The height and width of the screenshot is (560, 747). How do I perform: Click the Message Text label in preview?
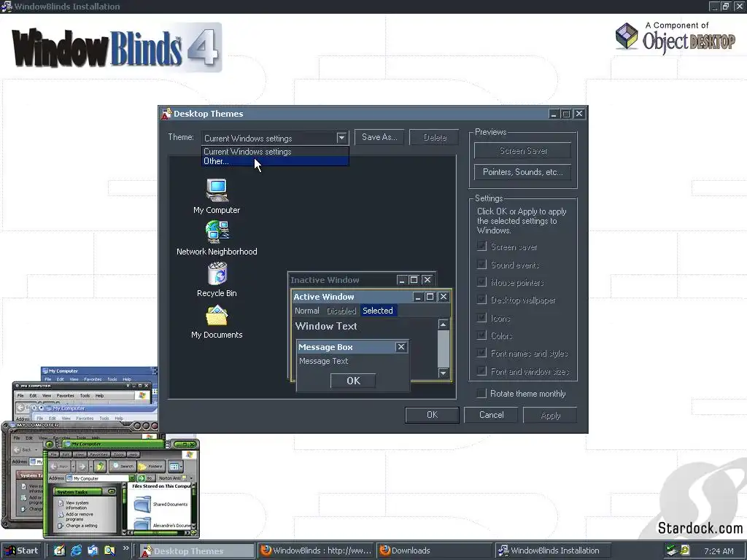[x=323, y=361]
